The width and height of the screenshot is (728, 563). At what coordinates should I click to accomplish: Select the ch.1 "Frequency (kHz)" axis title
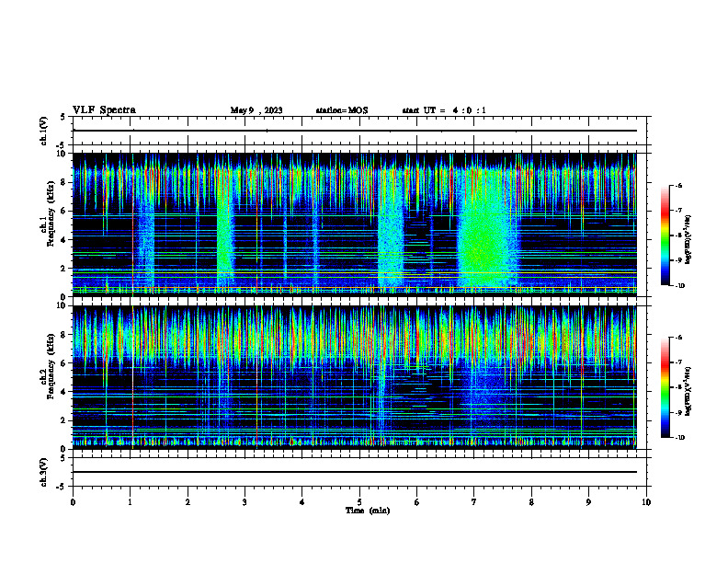[x=51, y=213]
